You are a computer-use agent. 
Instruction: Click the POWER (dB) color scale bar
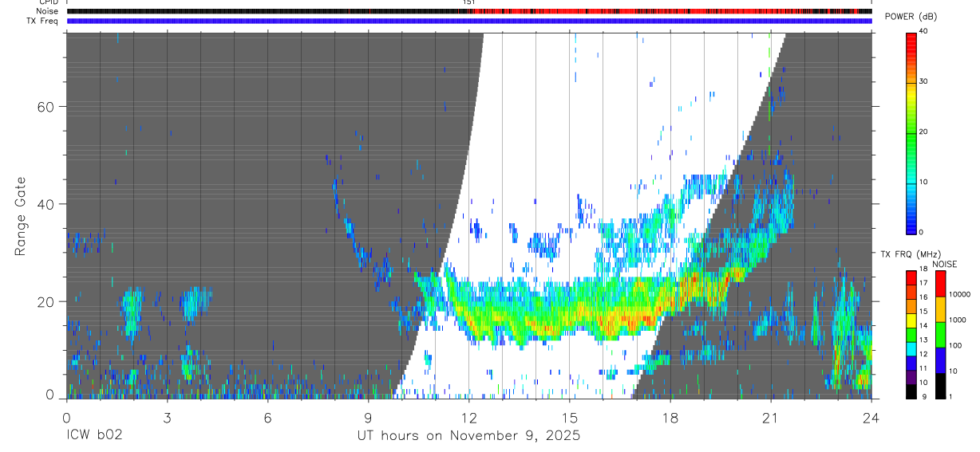point(911,132)
